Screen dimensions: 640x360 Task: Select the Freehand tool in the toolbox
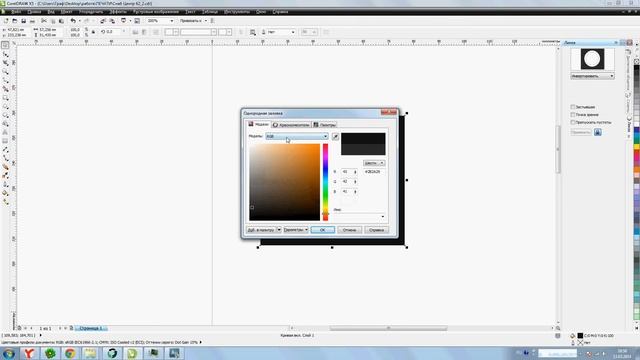[x=5, y=80]
